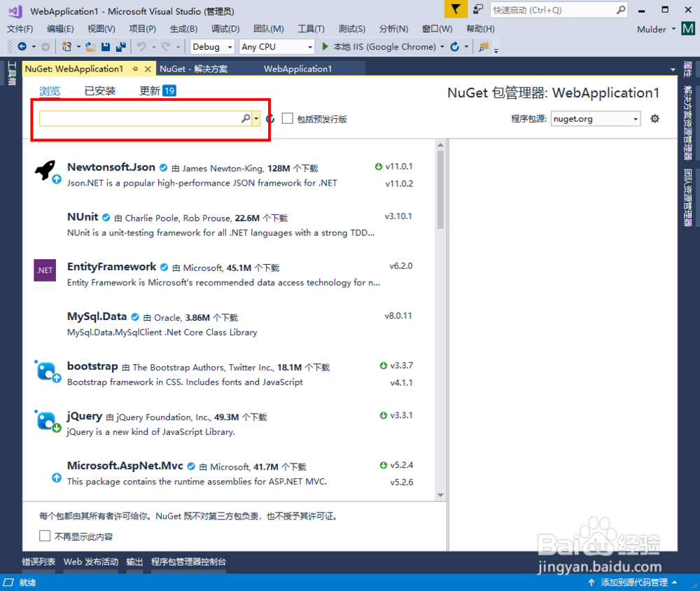
Task: Click the notifications flag icon
Action: click(x=456, y=9)
